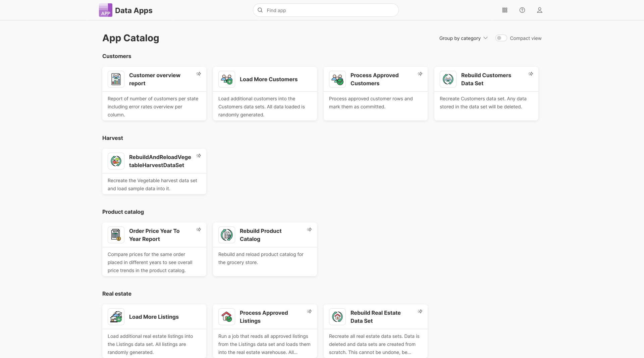The image size is (644, 358).
Task: Pin the Rebuild Product Catalog app
Action: pyautogui.click(x=309, y=229)
